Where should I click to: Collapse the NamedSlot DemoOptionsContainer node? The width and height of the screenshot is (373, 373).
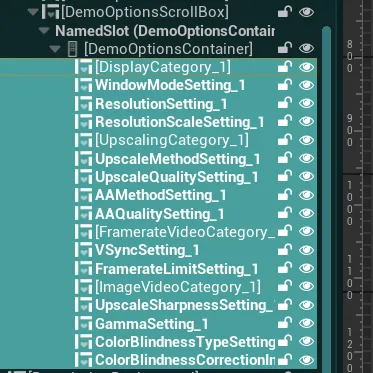tap(44, 31)
